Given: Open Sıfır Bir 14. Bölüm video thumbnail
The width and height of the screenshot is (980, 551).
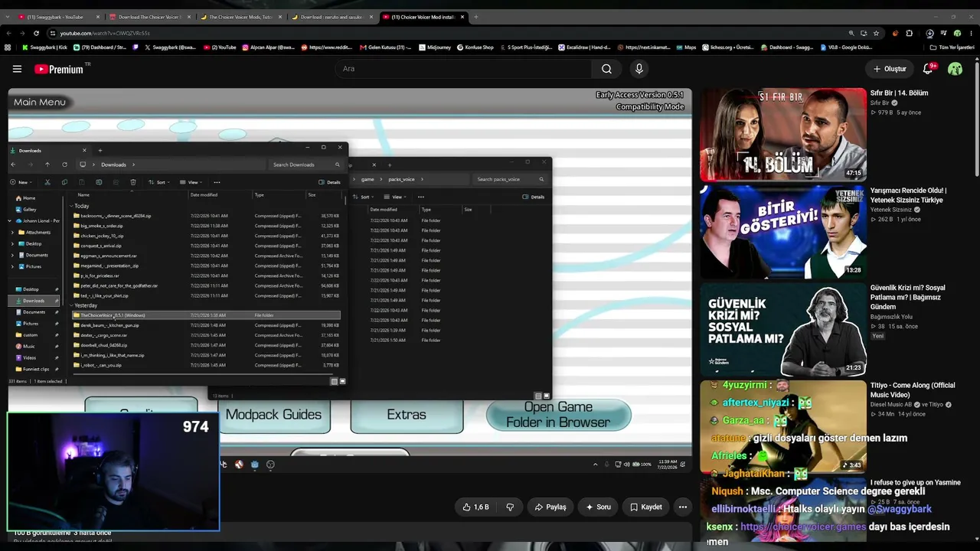Looking at the screenshot, I should point(783,135).
